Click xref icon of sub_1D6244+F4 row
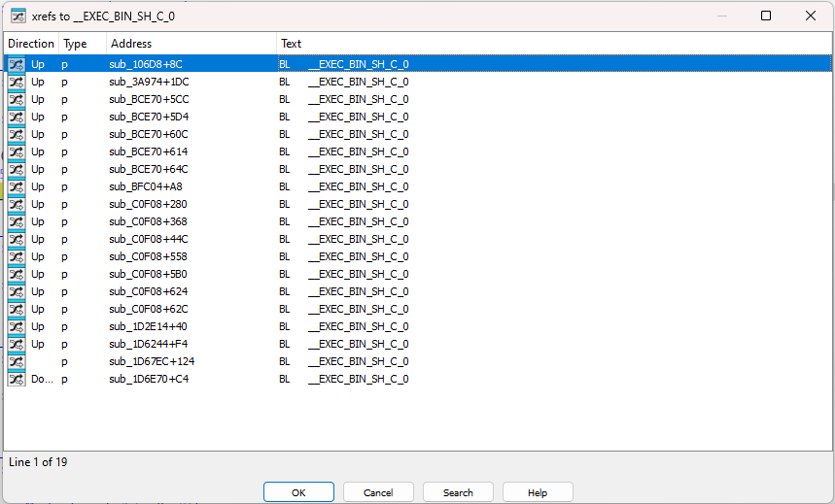Screen dimensions: 835x504 click(x=17, y=345)
